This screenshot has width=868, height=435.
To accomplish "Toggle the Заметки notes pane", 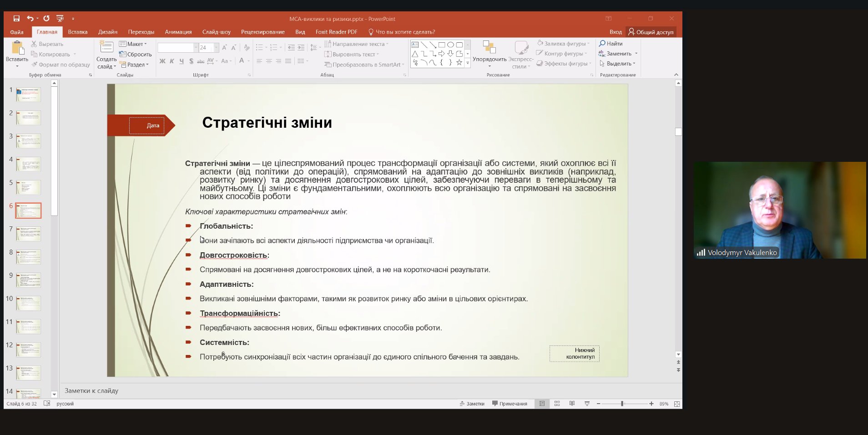I will coord(472,404).
